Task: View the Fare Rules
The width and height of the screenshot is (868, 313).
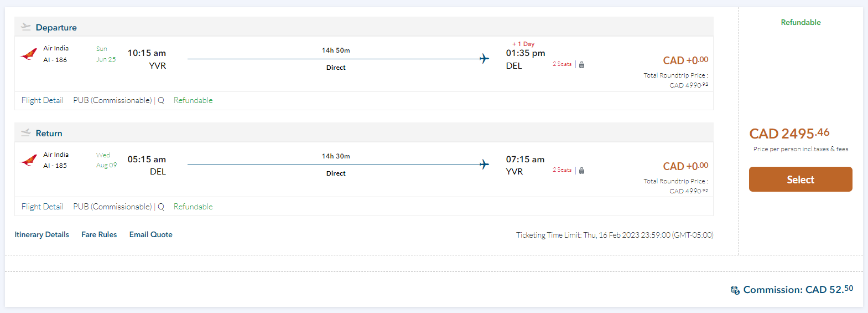Action: 99,235
